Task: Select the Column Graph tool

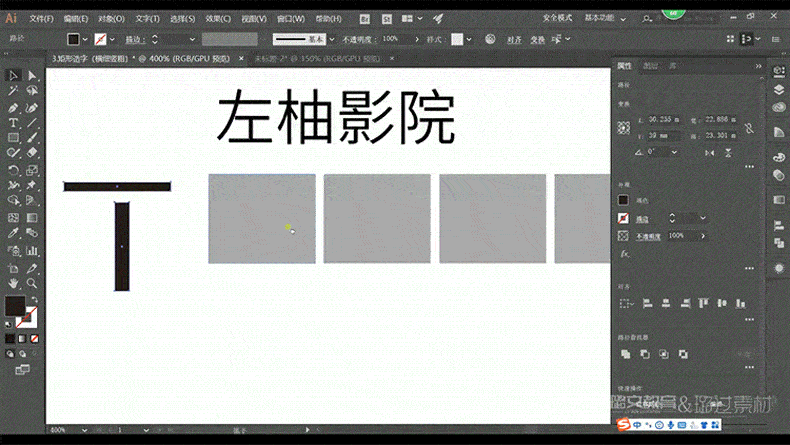Action: 32,250
